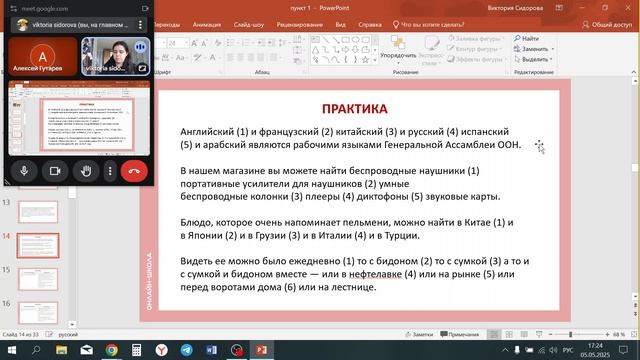Screen dimensions: 640x360
Task: Open Yandex Browser from taskbar
Action: (x=162, y=350)
